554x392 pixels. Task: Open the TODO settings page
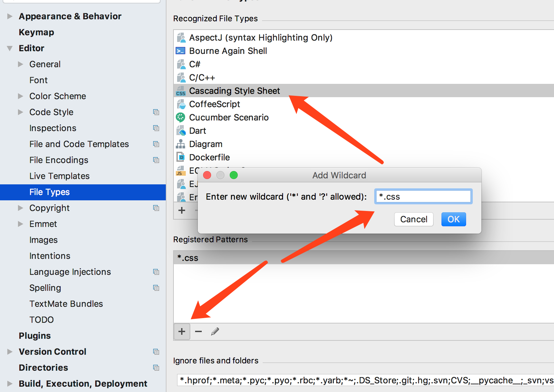[41, 320]
